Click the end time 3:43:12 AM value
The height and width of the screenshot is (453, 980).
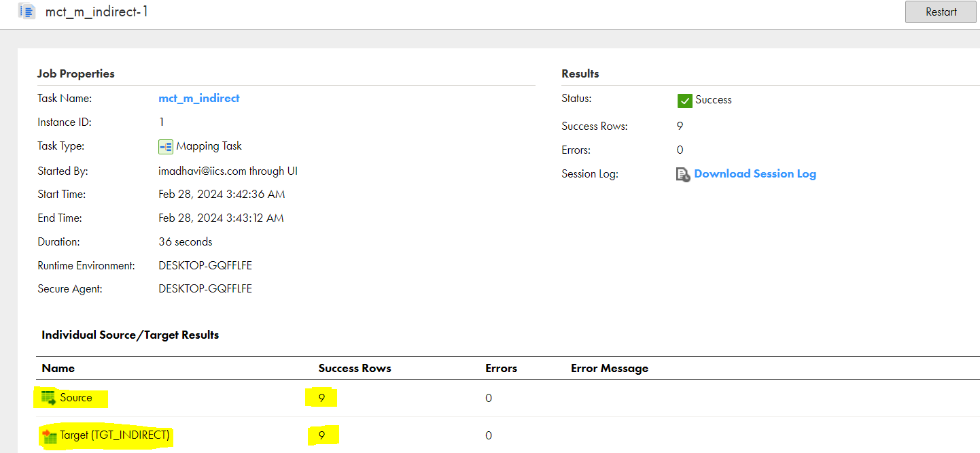pyautogui.click(x=221, y=218)
